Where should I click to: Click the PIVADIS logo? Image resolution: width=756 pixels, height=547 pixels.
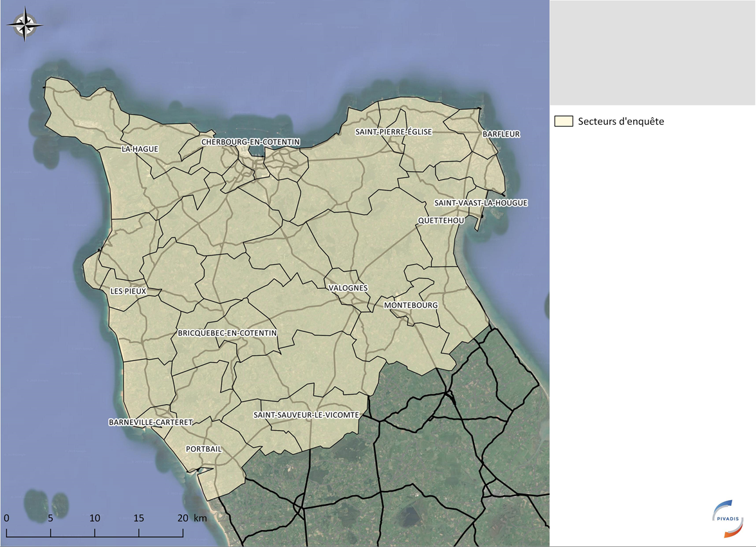click(728, 519)
